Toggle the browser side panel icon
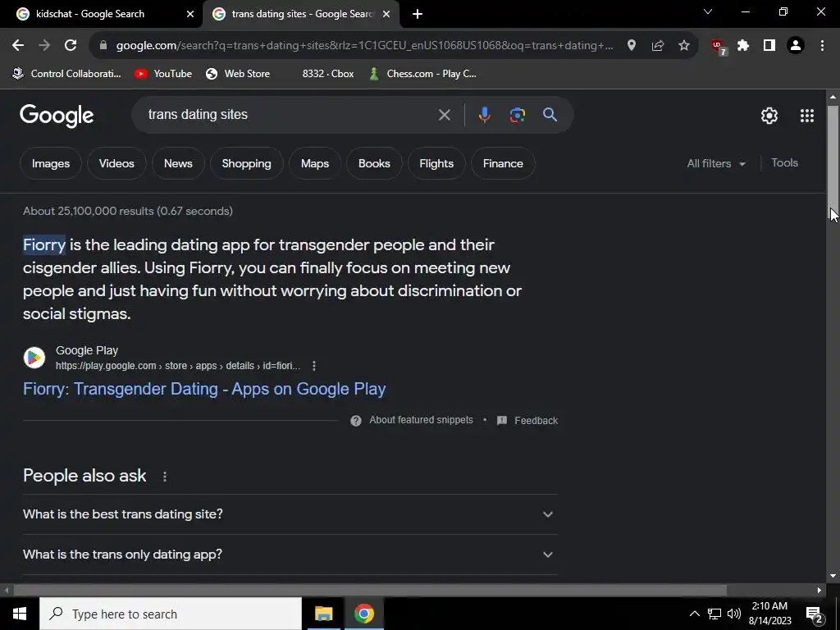Viewport: 840px width, 630px height. (x=769, y=46)
